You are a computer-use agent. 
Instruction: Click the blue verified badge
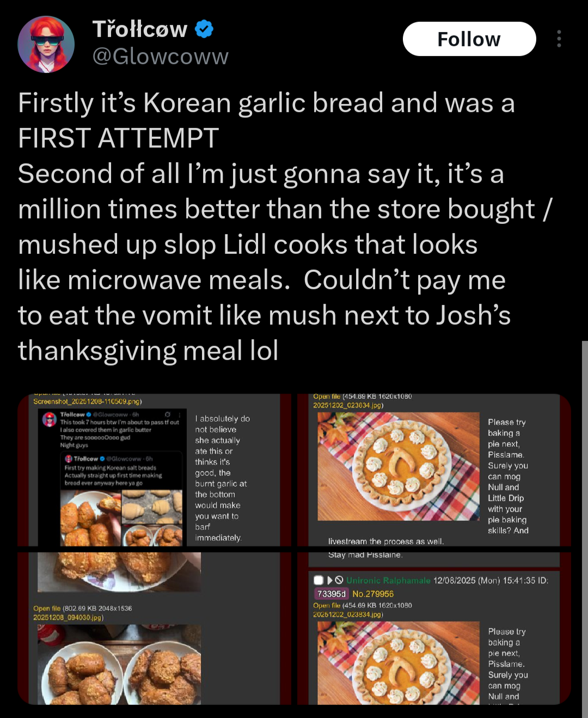(x=204, y=29)
